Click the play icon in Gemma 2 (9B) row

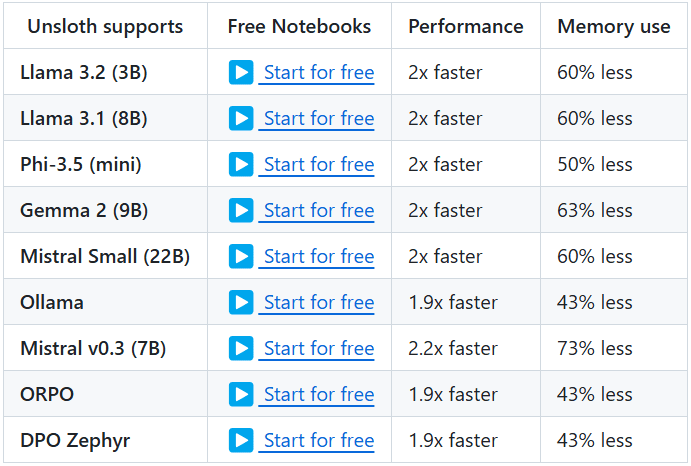coord(241,210)
